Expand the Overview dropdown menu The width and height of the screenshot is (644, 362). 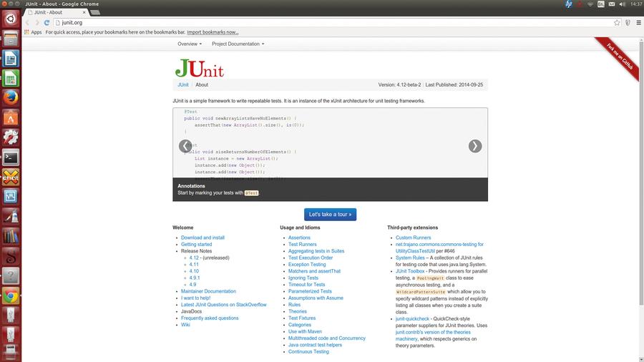[190, 44]
